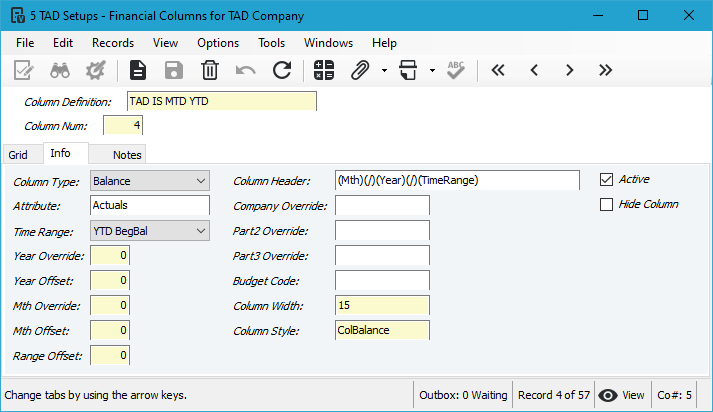Click the Part3 Override field
The width and height of the screenshot is (713, 412).
point(382,255)
